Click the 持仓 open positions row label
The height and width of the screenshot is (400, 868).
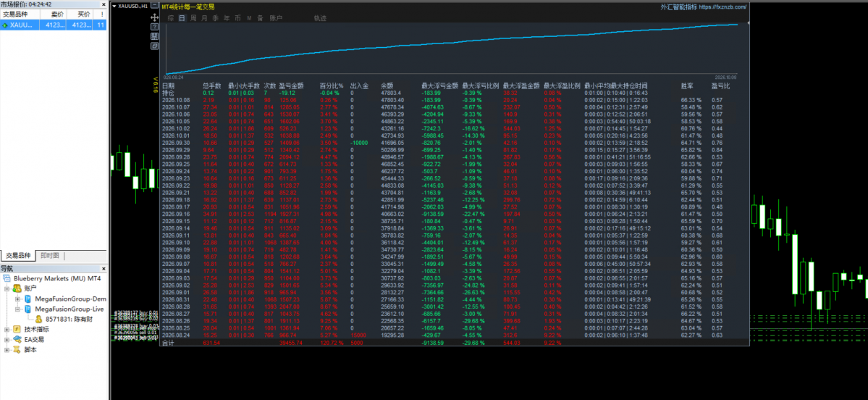tap(168, 93)
